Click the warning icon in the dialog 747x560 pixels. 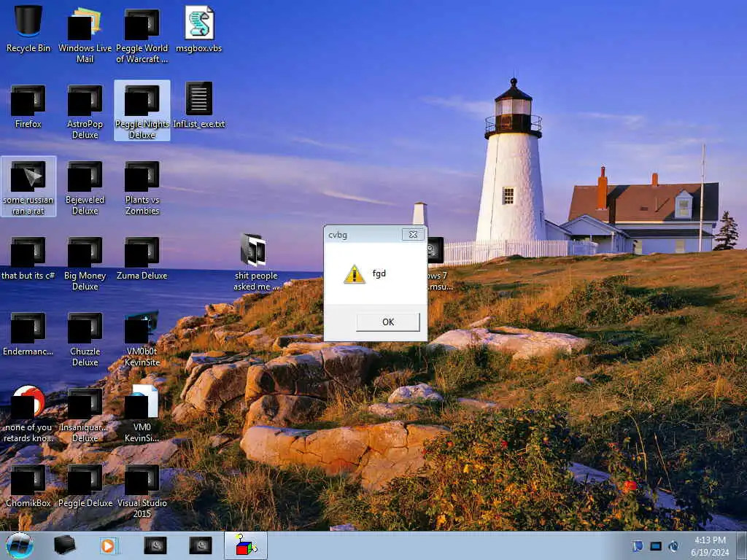pos(355,274)
